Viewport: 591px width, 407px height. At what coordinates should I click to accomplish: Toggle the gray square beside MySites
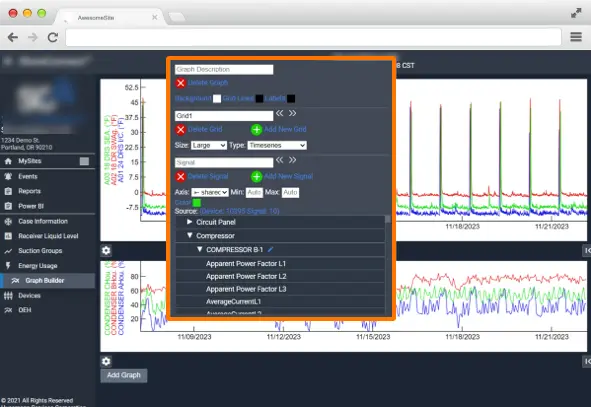(x=84, y=161)
